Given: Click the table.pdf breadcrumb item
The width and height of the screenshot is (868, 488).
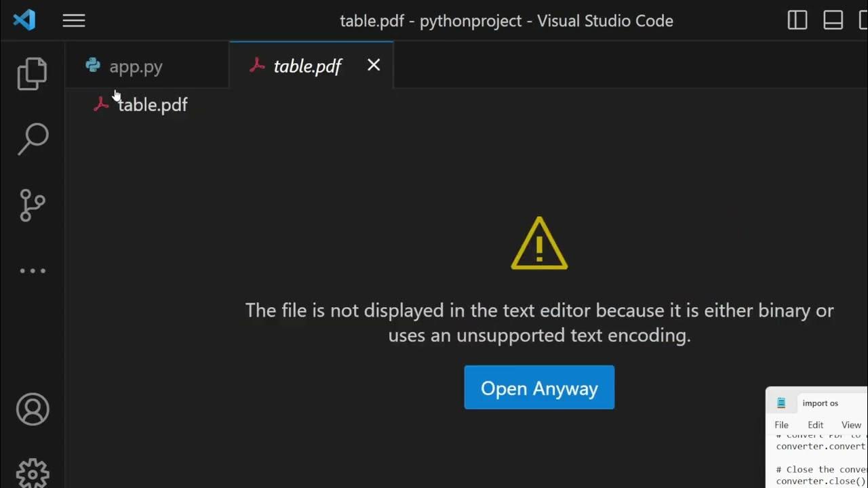Looking at the screenshot, I should click(x=152, y=105).
